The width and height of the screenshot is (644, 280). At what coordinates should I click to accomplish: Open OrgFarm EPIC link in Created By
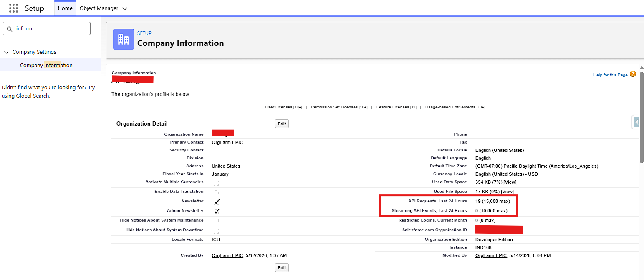tap(227, 255)
